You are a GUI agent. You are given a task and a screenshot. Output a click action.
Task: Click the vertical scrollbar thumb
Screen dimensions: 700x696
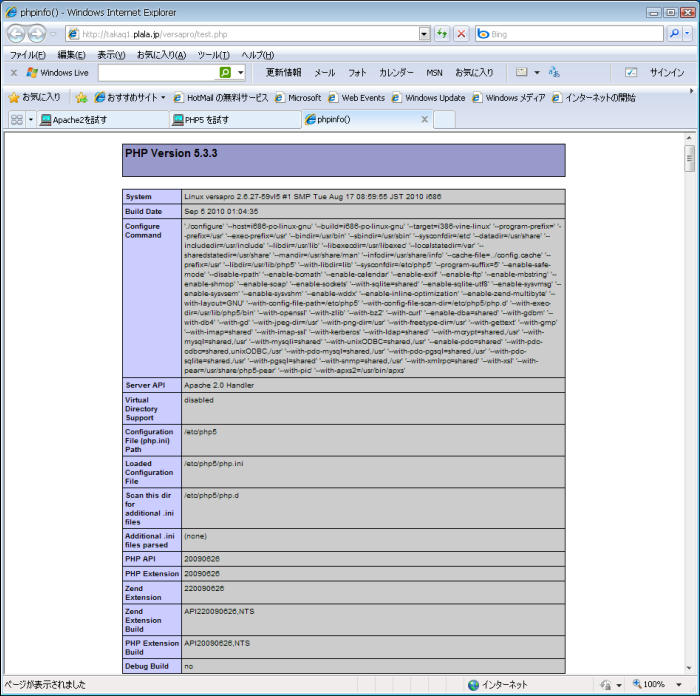[x=689, y=158]
